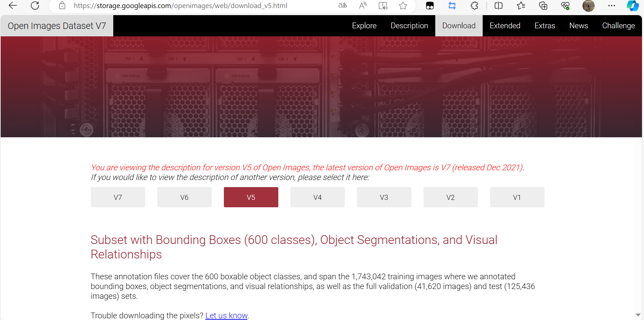Screen dimensions: 644x320
Task: Start Read aloud for this page
Action: (363, 5)
